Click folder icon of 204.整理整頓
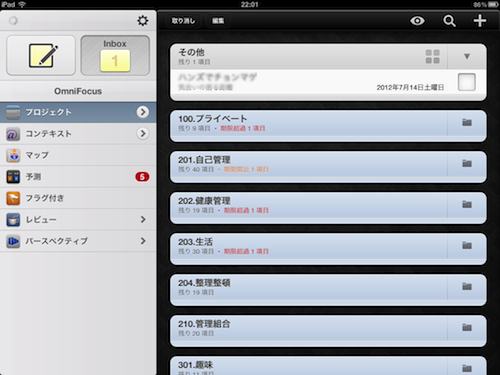Screen dimensions: 500x375 point(467,286)
